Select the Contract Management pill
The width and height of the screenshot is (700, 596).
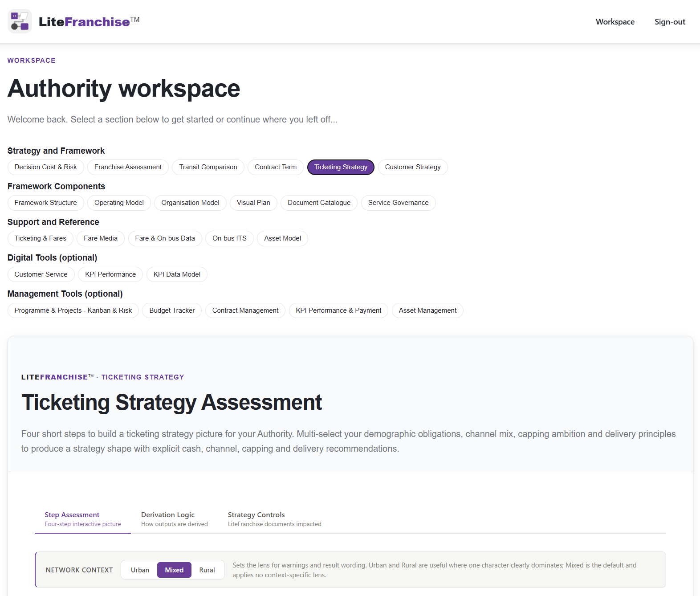coord(245,310)
